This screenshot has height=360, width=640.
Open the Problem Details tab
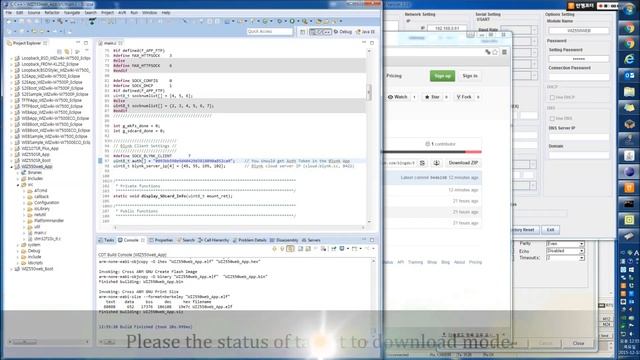point(249,240)
